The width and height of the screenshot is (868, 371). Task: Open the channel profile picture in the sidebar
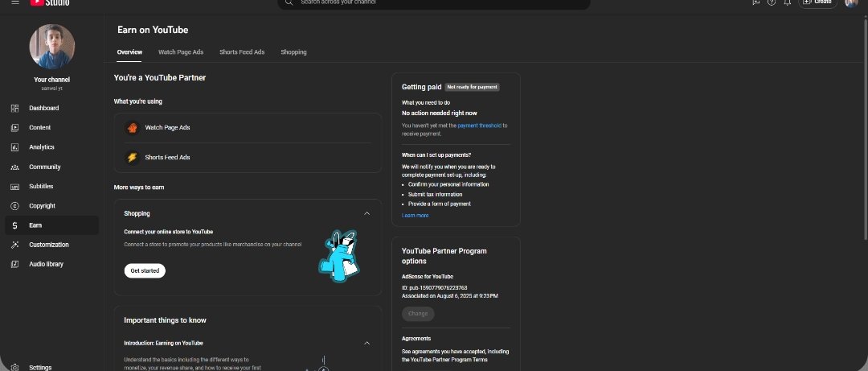[x=52, y=47]
